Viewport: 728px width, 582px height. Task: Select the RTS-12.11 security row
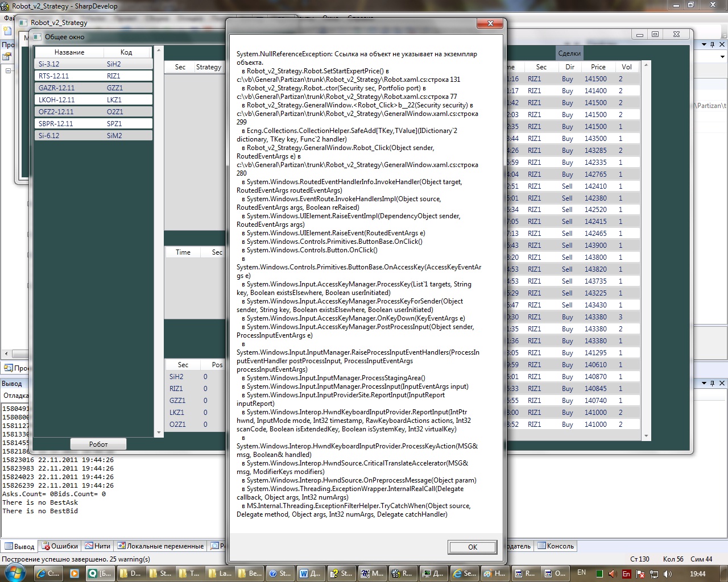coord(94,76)
